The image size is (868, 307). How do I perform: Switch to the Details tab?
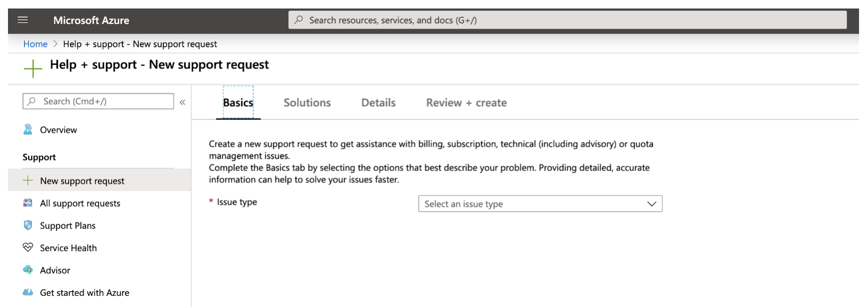[x=378, y=103]
